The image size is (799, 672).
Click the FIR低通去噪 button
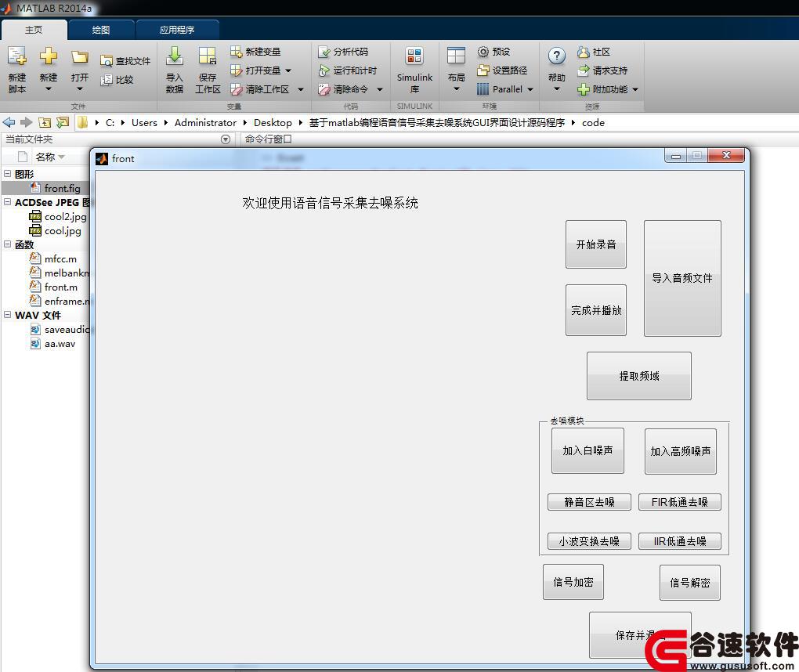(680, 502)
